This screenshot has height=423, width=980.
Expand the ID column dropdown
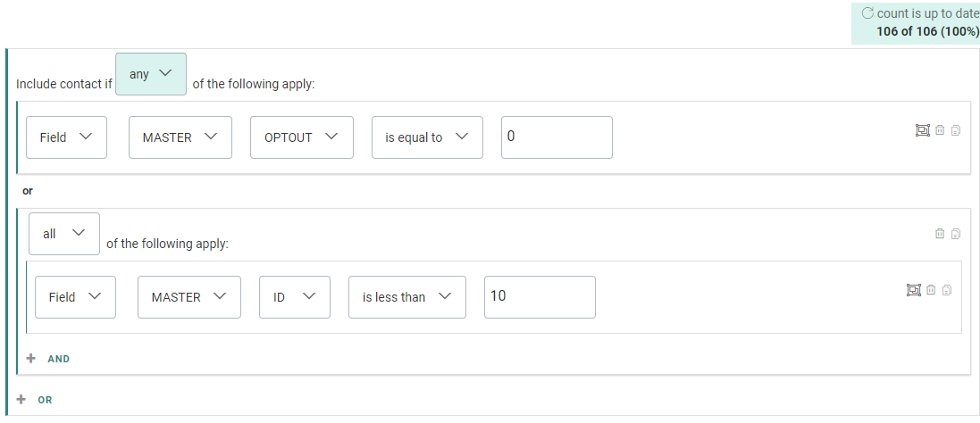click(x=294, y=297)
